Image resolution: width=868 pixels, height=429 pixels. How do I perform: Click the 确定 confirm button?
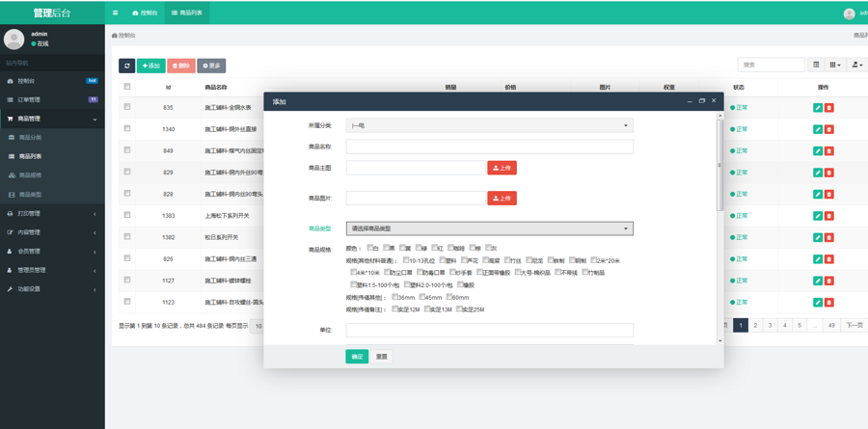tap(357, 357)
